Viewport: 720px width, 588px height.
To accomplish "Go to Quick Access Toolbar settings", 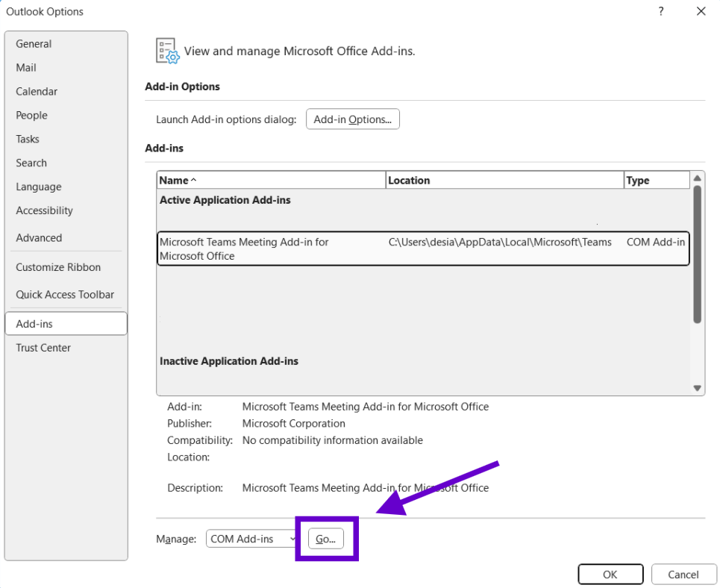I will 65,295.
